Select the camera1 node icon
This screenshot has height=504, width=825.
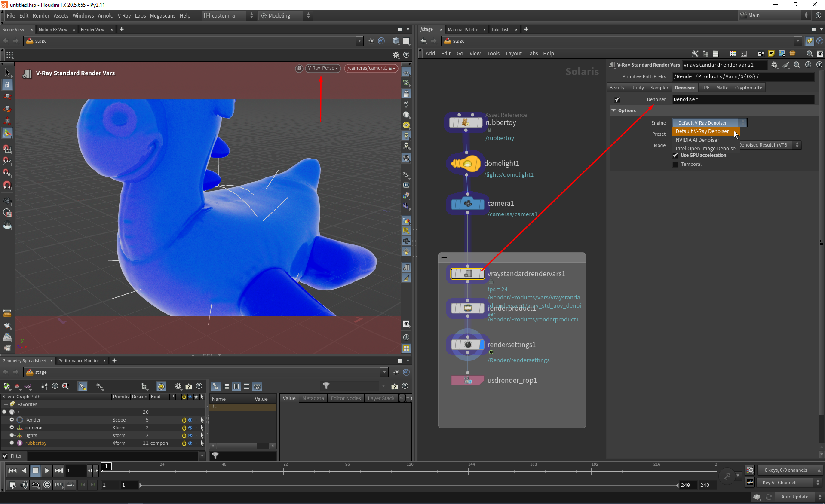[x=467, y=204]
